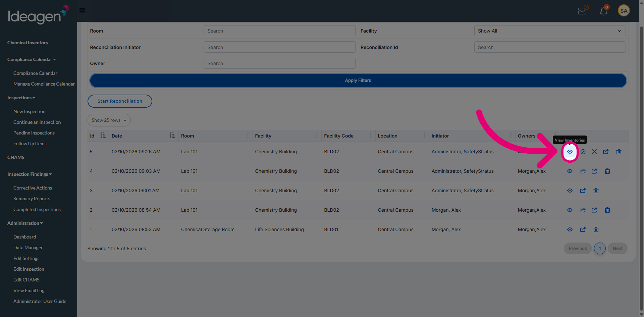This screenshot has height=317, width=644.
Task: Click the export icon for the 09:01 AM reconciliation
Action: click(x=583, y=191)
